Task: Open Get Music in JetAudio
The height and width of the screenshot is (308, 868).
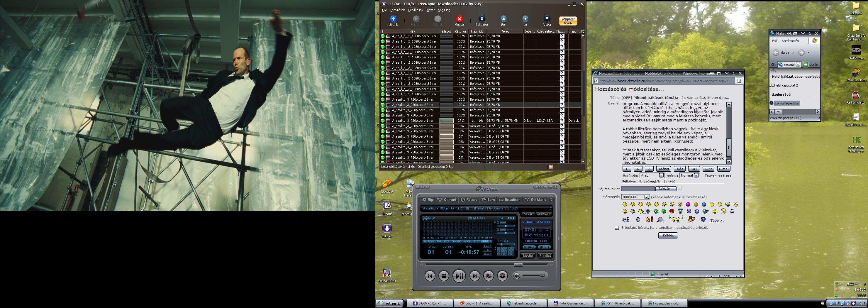Action: coord(535,199)
